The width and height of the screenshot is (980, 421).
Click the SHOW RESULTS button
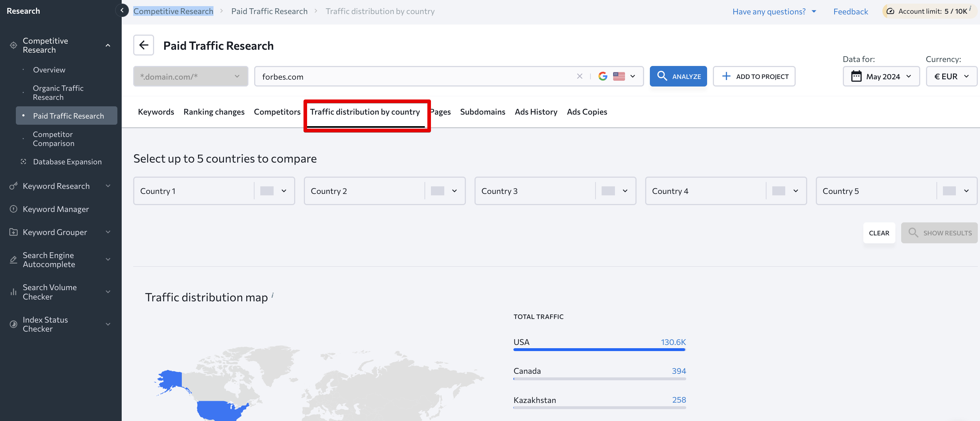939,233
